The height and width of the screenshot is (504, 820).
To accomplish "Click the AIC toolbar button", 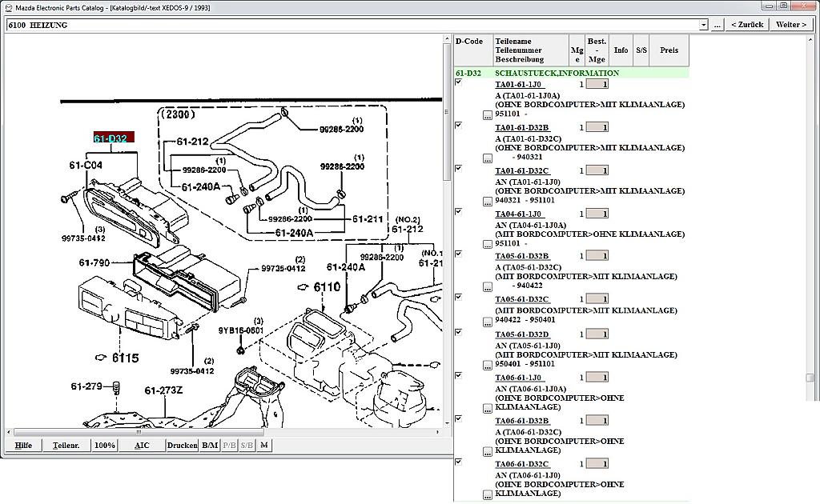I will (x=142, y=445).
